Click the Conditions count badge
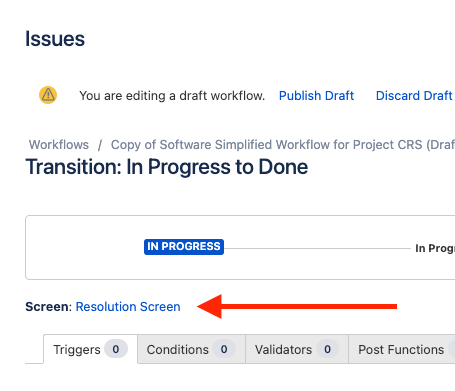Screen dimensions: 455x391 click(x=224, y=349)
